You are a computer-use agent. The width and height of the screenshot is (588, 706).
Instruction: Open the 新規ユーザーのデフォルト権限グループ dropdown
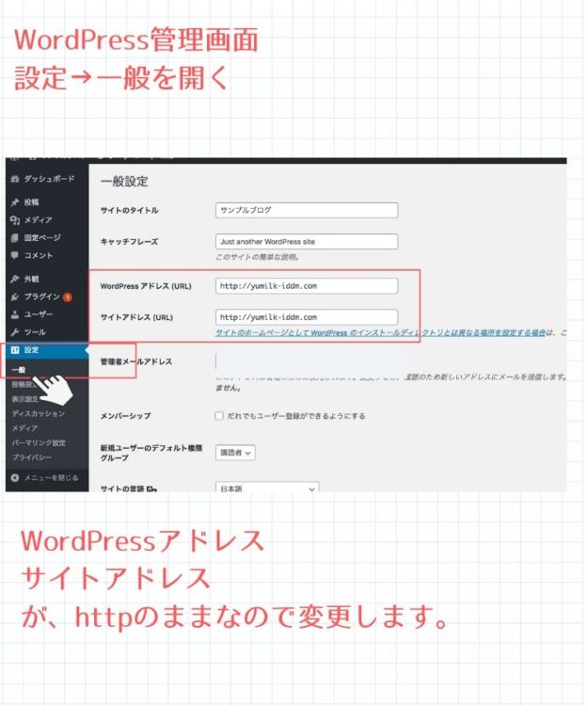coord(235,453)
